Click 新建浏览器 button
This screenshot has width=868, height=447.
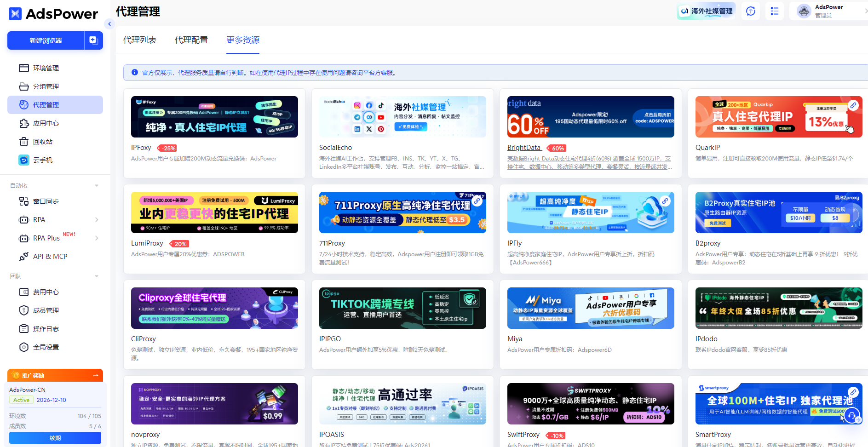click(x=46, y=40)
